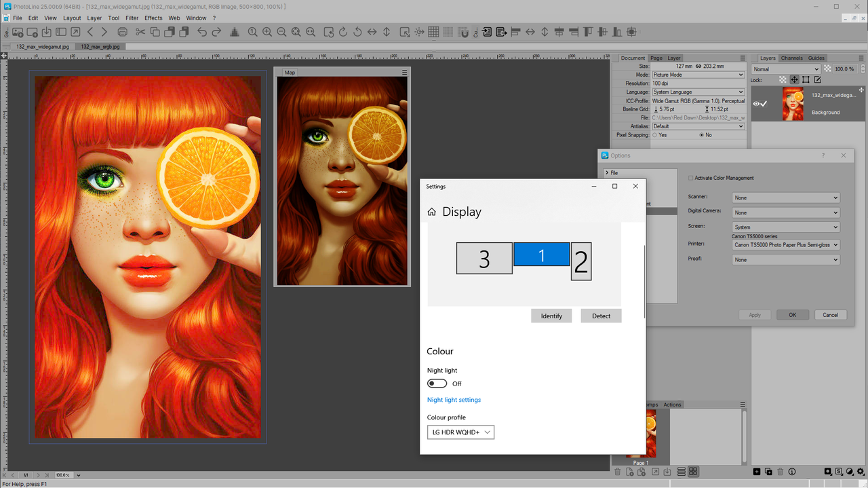
Task: Click the Save/download icon in toolbar
Action: coord(46,32)
